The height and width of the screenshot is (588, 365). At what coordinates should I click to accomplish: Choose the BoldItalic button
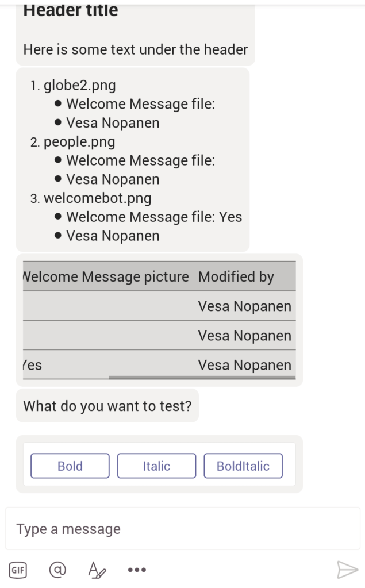coord(243,466)
